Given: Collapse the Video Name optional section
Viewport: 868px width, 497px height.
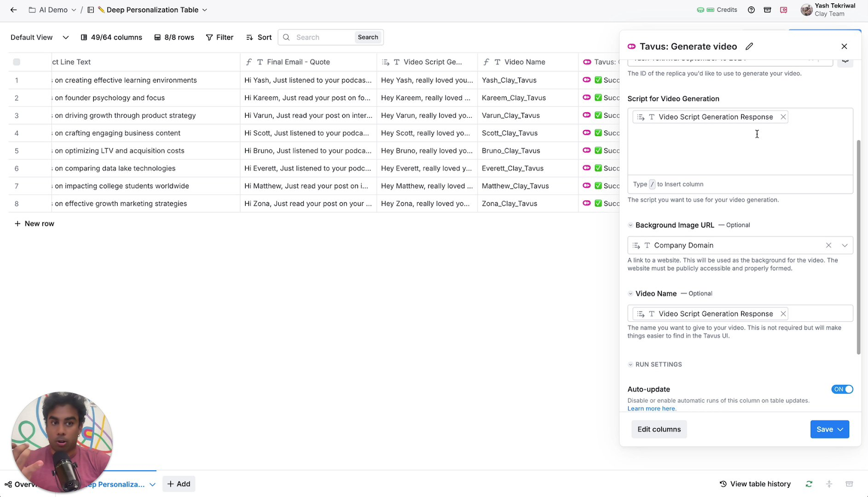Looking at the screenshot, I should 630,294.
